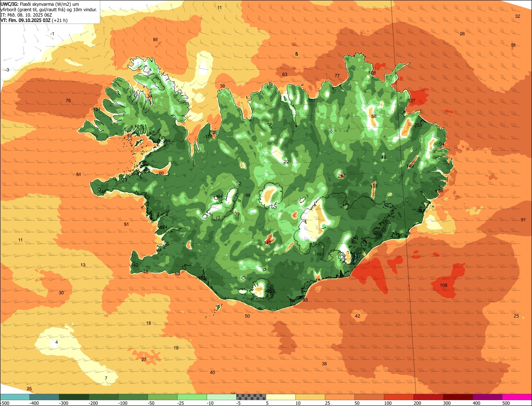Click the map value '26' in the northeast ocean
The image size is (532, 406).
(x=462, y=34)
